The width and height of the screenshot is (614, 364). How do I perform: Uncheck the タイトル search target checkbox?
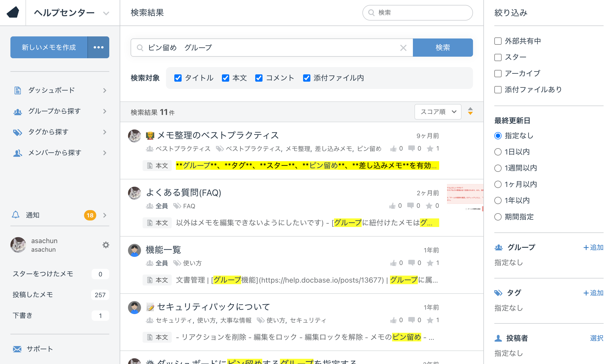pos(178,78)
